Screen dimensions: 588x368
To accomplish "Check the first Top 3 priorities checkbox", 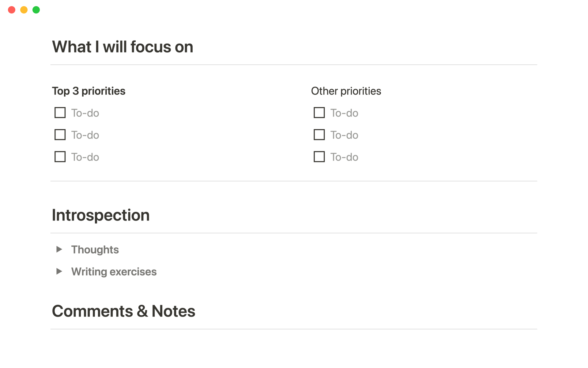I will [x=60, y=113].
